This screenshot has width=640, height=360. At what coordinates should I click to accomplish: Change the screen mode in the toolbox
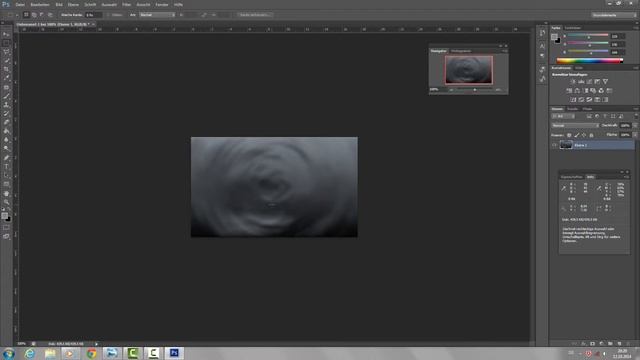click(x=6, y=236)
